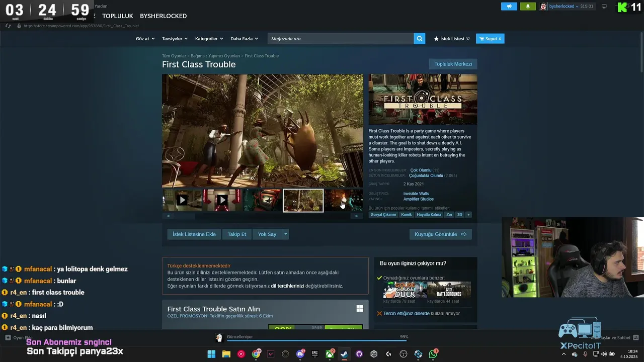Open Xbox app from taskbar
The width and height of the screenshot is (644, 362).
[330, 354]
